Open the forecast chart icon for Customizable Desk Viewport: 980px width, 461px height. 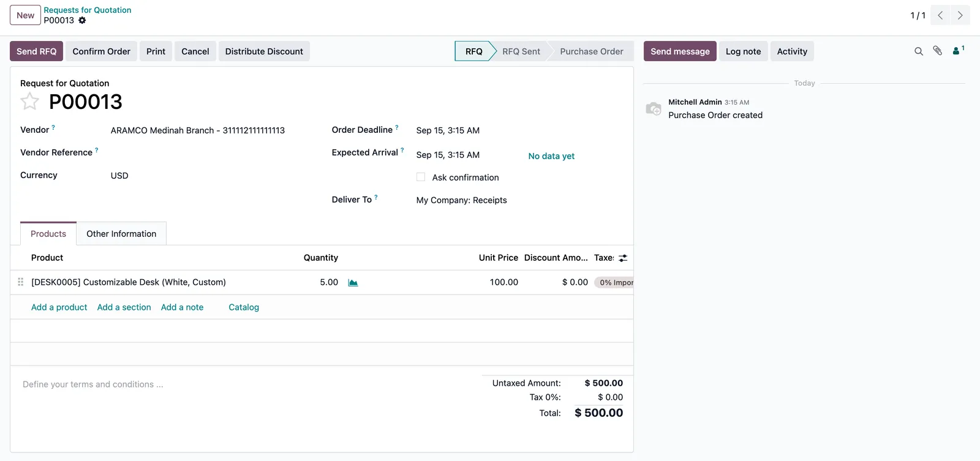[353, 282]
